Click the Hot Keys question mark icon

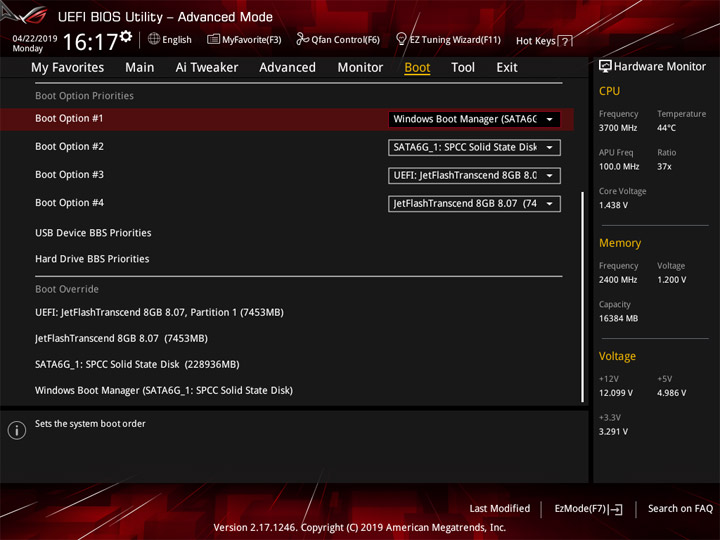(566, 41)
